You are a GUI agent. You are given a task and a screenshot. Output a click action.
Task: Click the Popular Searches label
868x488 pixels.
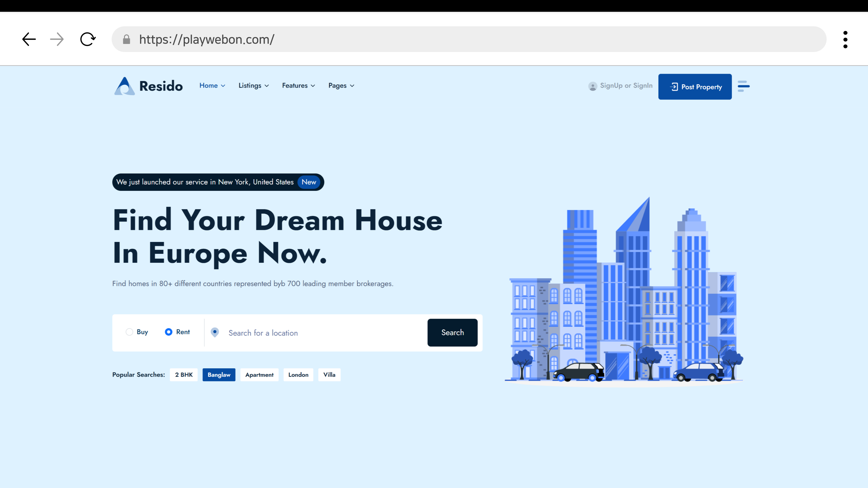pos(139,374)
